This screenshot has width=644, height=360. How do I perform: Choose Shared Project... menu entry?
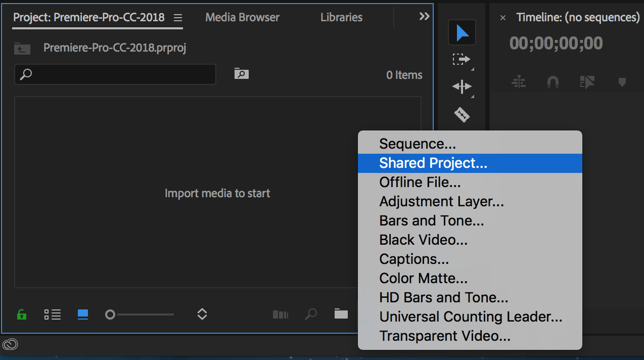pyautogui.click(x=470, y=163)
